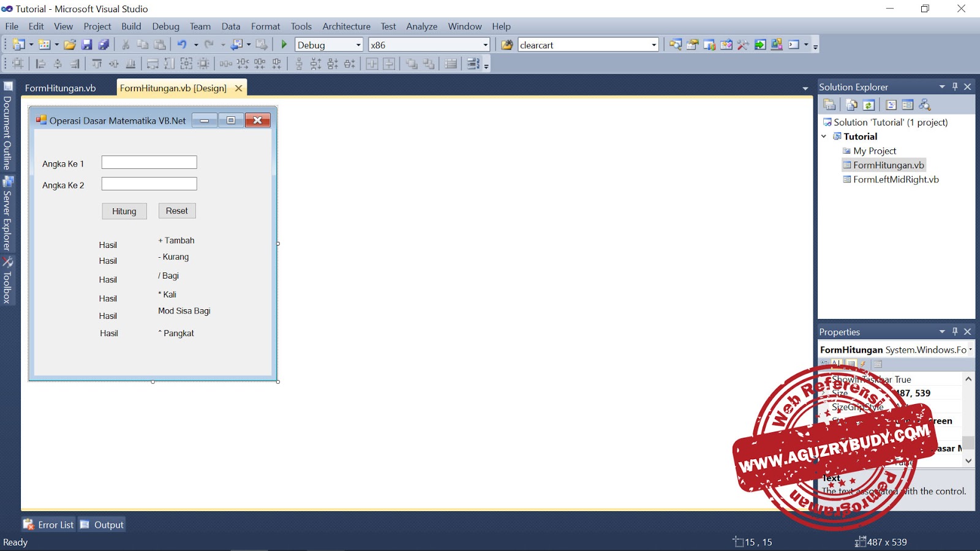Click View Designer icon in Solution Explorer toolbar
The height and width of the screenshot is (551, 980).
(908, 105)
